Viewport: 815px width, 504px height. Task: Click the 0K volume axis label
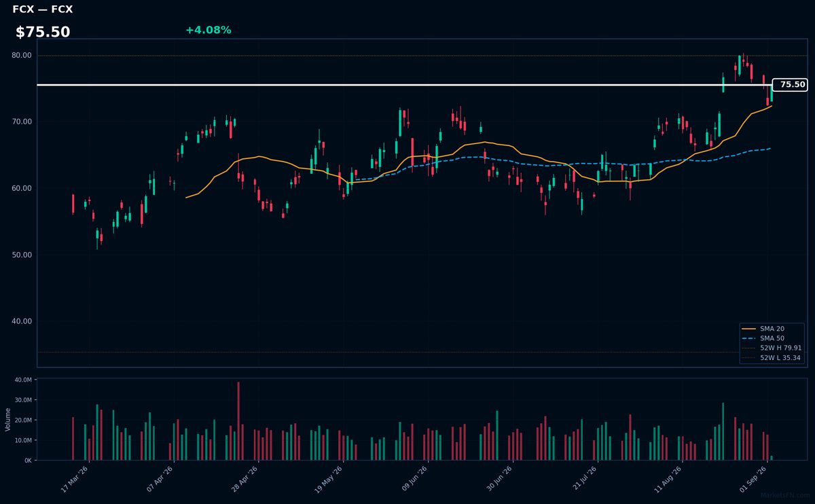[28, 461]
